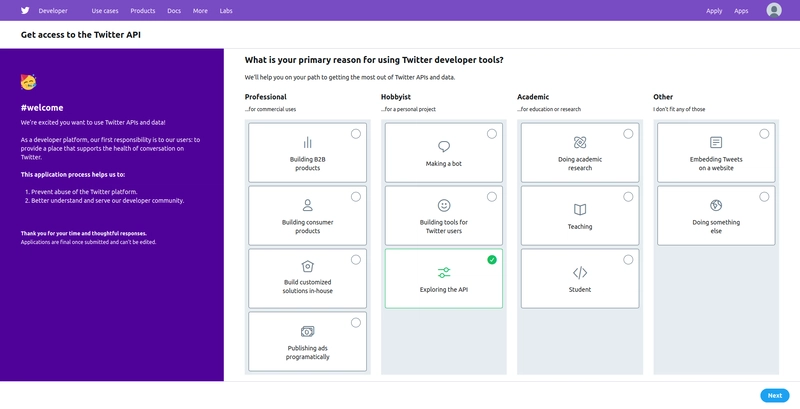Click the bar chart icon for B2B products

click(307, 143)
